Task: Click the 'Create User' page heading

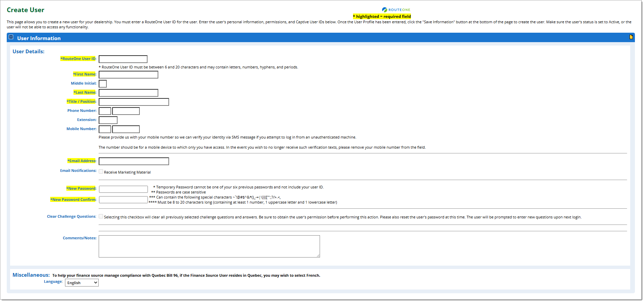Action: click(x=26, y=10)
